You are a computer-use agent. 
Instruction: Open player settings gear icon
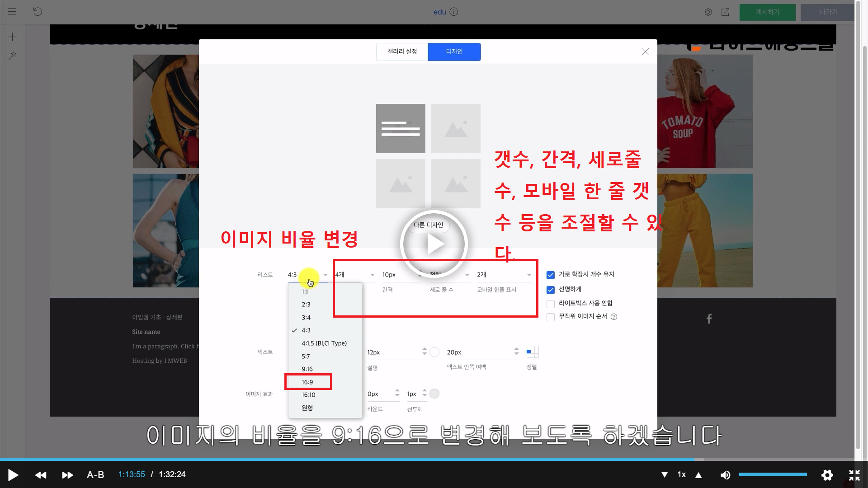pyautogui.click(x=827, y=475)
